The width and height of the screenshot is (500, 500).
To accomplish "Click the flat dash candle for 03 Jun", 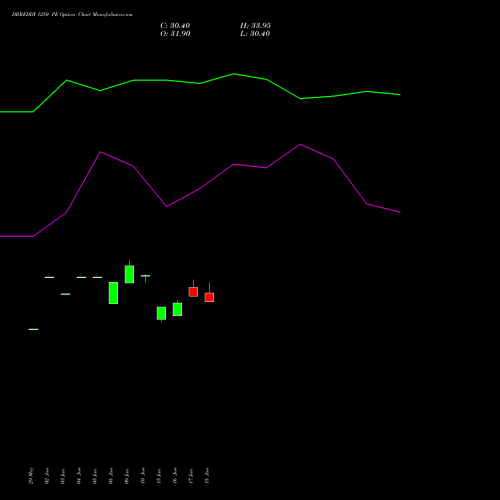I will [65, 294].
